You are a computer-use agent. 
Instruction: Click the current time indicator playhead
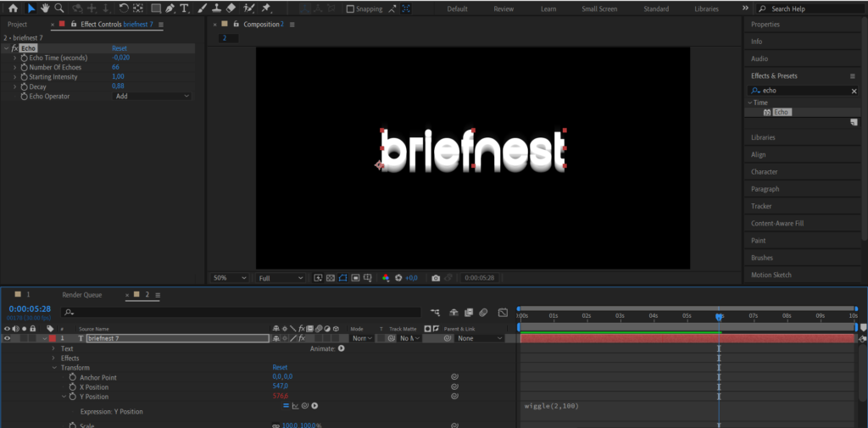(719, 317)
